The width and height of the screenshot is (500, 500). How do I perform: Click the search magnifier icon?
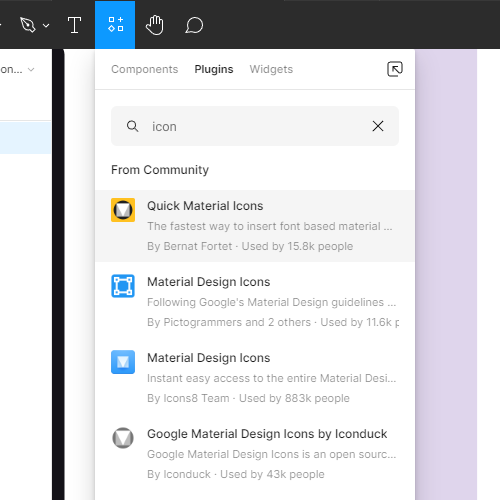tap(132, 126)
